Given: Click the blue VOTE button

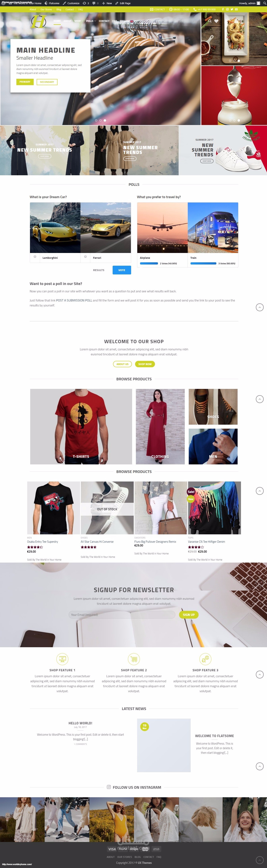Looking at the screenshot, I should [122, 270].
